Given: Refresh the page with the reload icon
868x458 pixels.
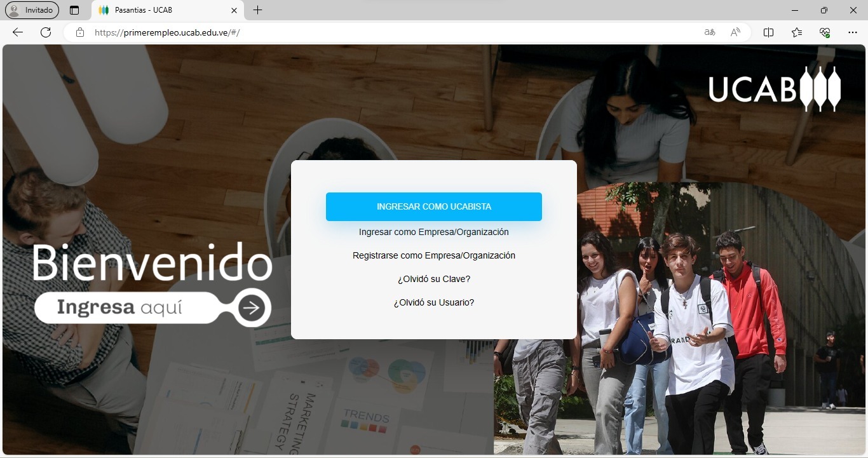Looking at the screenshot, I should pos(46,32).
